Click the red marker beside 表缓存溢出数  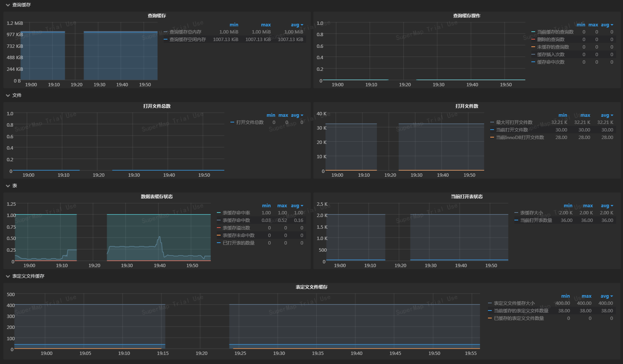[218, 228]
